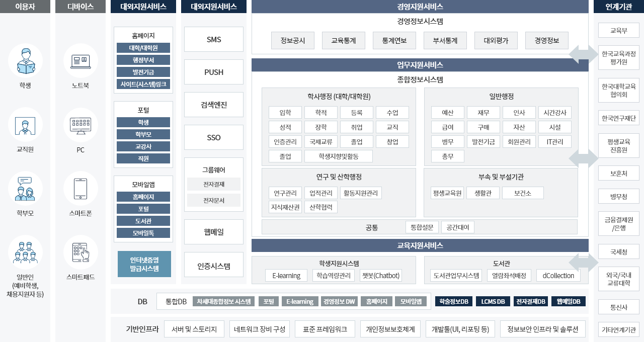Select the smartphone (스마트폰) device icon
Image resolution: width=644 pixels, height=342 pixels.
(x=80, y=188)
